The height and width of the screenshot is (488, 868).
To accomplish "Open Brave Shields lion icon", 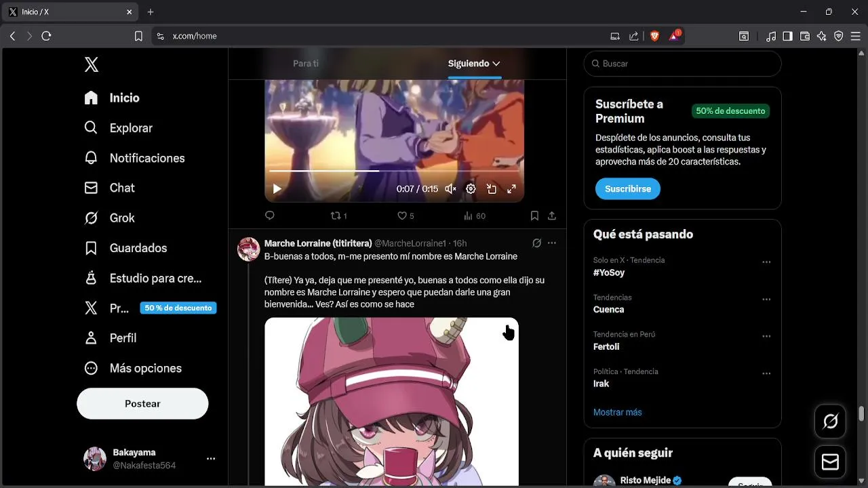I will click(x=654, y=36).
